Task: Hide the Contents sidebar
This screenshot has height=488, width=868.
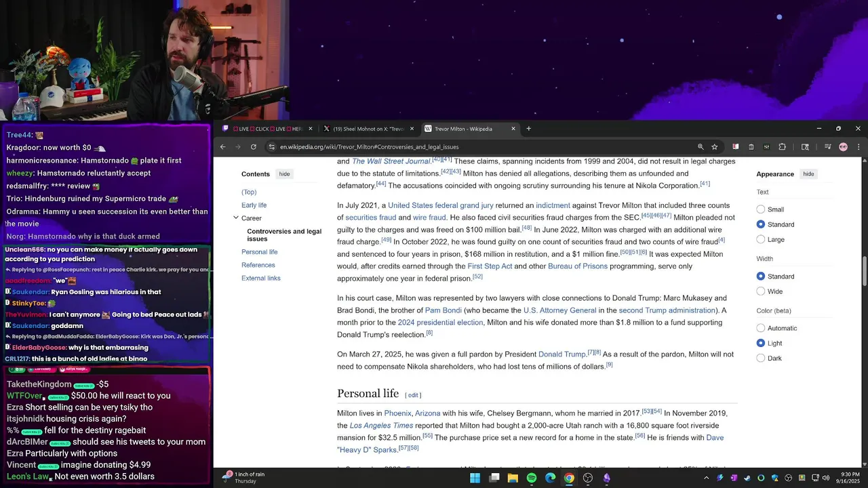Action: [x=284, y=174]
